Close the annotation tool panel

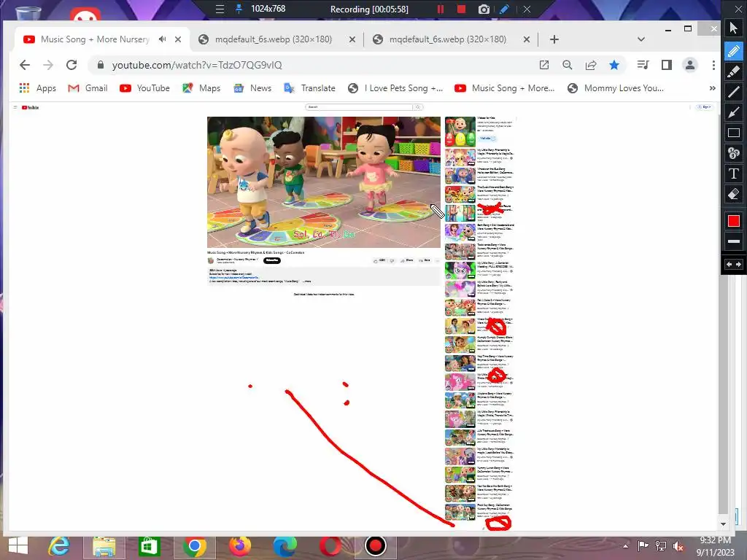(x=738, y=9)
